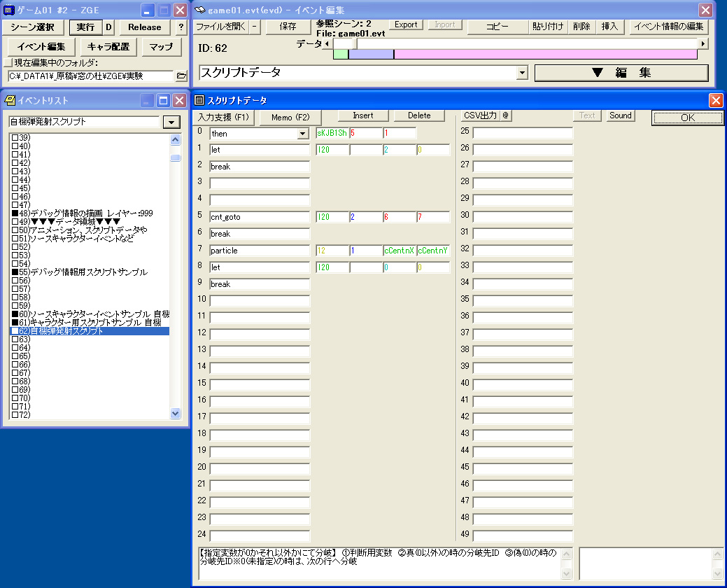Click green segment of data bar
The image size is (727, 588).
(x=341, y=55)
